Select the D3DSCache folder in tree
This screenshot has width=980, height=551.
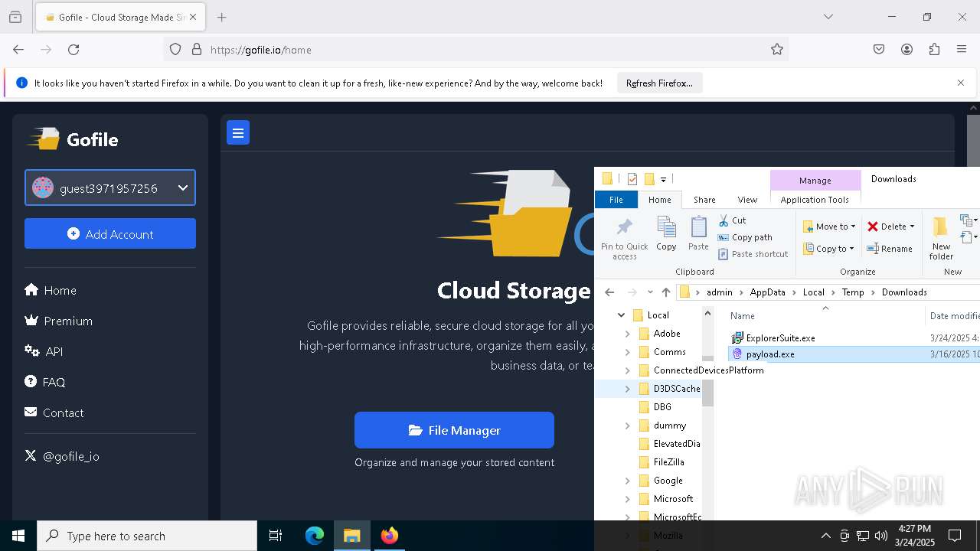pyautogui.click(x=670, y=389)
